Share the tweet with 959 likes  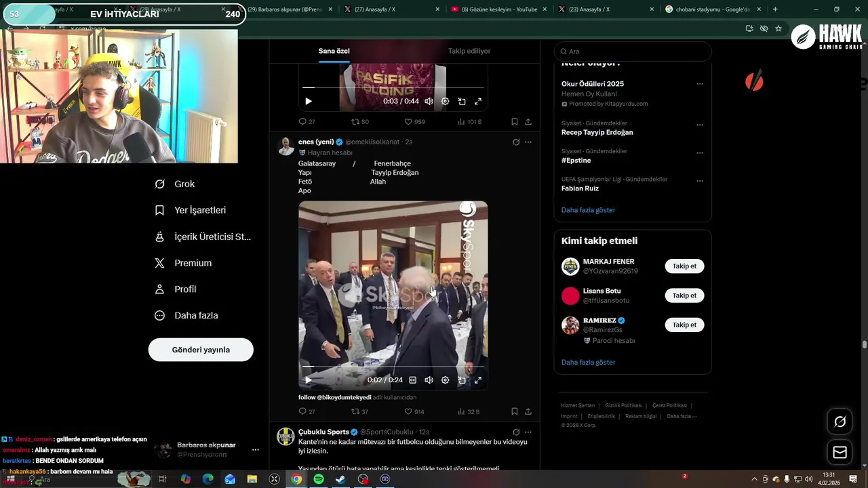528,122
